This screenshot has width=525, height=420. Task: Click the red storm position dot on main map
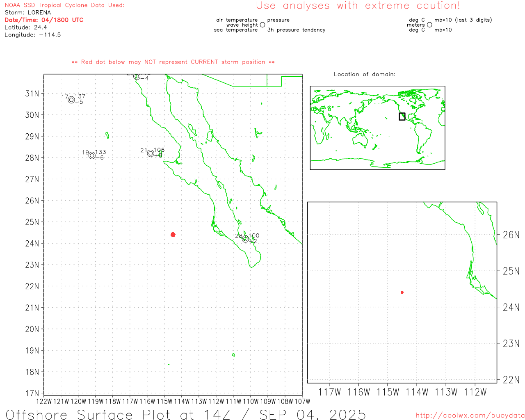(173, 235)
